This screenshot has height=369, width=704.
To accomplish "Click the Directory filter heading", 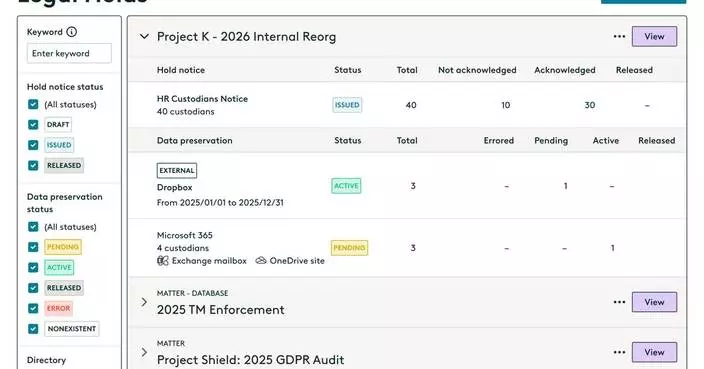I will coord(46,360).
